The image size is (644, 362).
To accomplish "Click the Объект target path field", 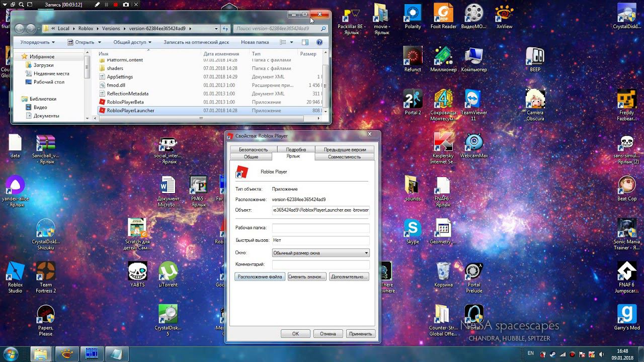I will click(321, 210).
